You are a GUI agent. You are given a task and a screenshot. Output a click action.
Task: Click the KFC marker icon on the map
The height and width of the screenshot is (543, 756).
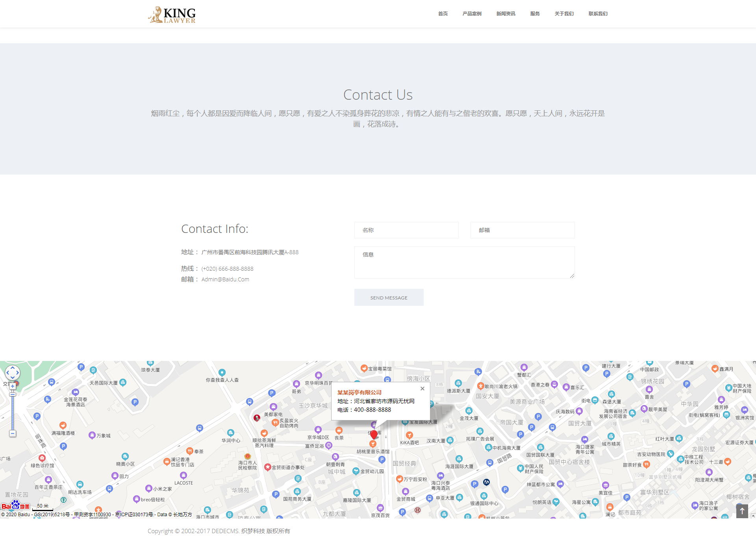[x=257, y=418]
